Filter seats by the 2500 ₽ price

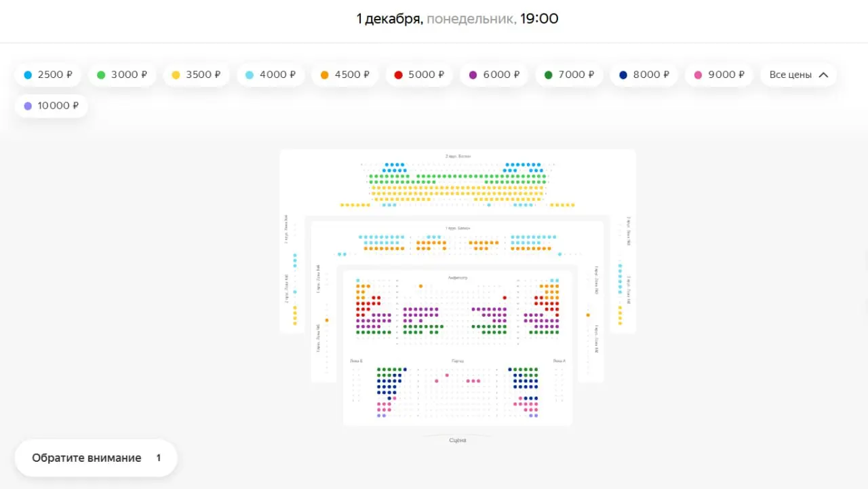point(47,75)
